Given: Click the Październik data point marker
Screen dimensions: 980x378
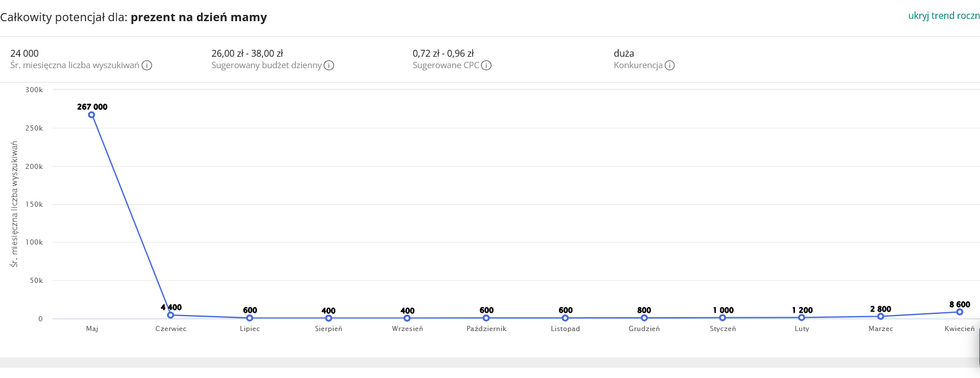Looking at the screenshot, I should [x=486, y=318].
